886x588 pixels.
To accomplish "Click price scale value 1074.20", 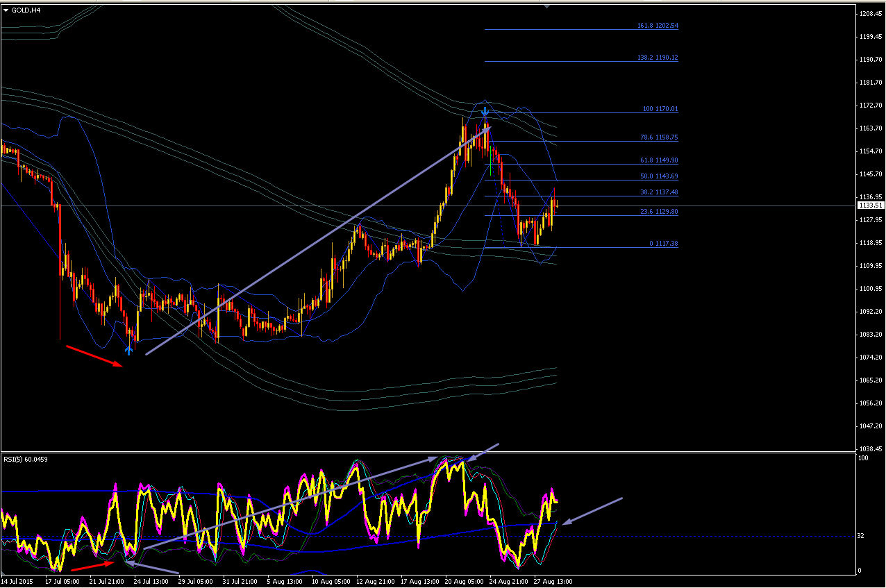I will 870,358.
